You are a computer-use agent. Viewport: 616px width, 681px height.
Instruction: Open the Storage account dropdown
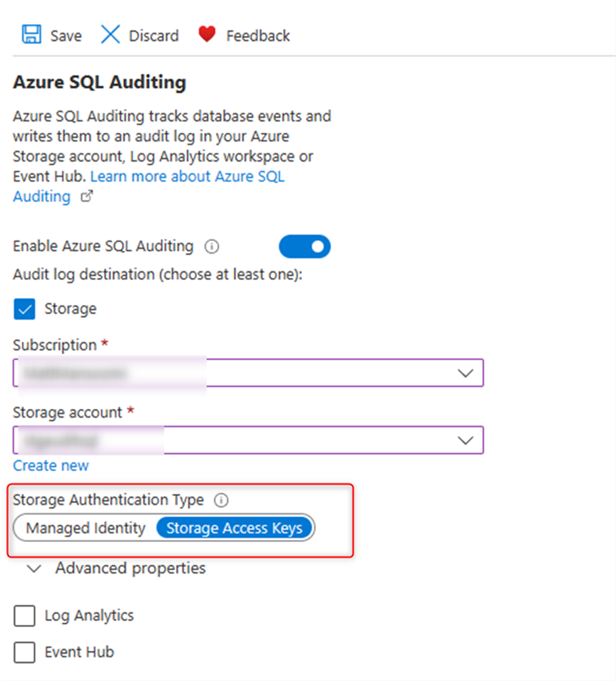coord(248,440)
